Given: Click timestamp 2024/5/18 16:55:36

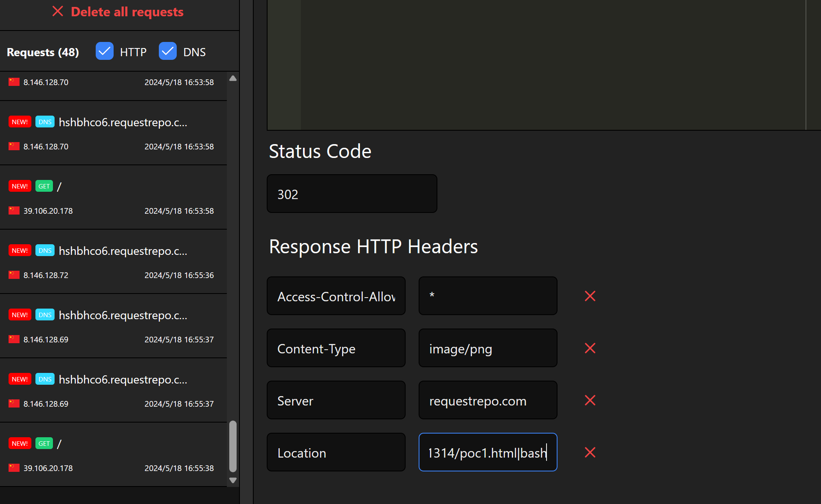Looking at the screenshot, I should click(179, 275).
